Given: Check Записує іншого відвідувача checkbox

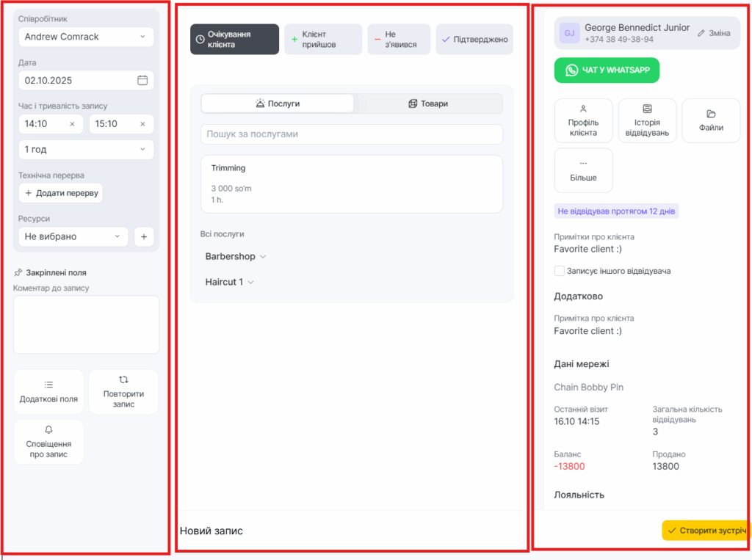Looking at the screenshot, I should (x=560, y=271).
